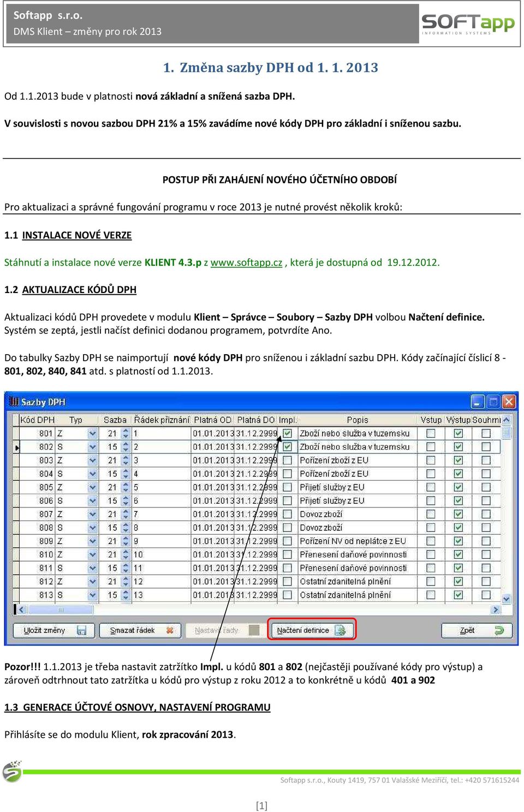Click the table's vertical scroll-down arrow

pyautogui.click(x=507, y=599)
